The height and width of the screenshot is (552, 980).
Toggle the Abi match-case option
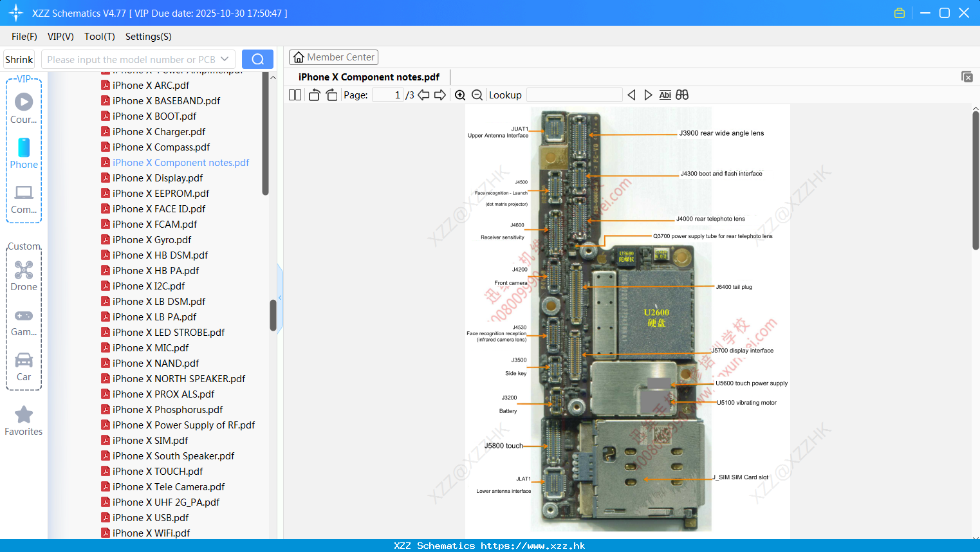click(x=665, y=95)
